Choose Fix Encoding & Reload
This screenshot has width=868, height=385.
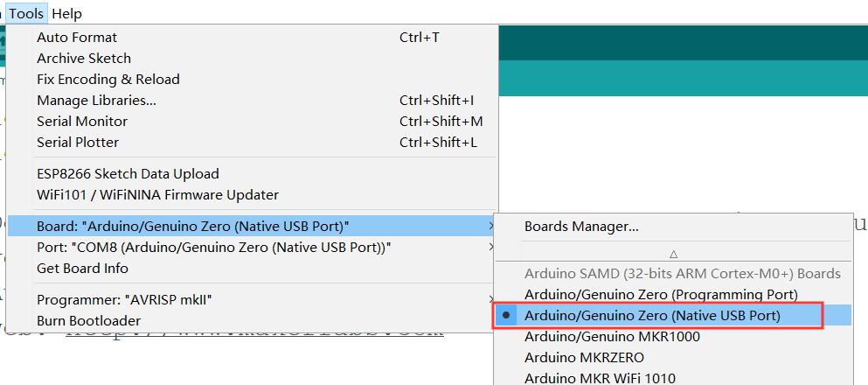pyautogui.click(x=108, y=80)
